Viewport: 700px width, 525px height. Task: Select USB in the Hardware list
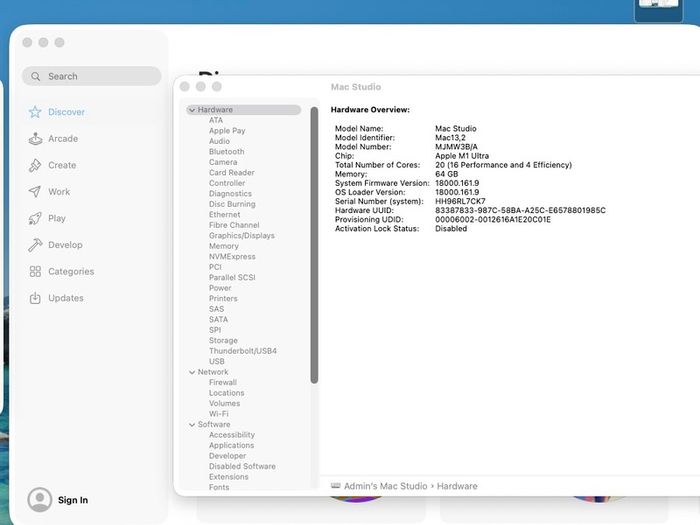(x=217, y=362)
